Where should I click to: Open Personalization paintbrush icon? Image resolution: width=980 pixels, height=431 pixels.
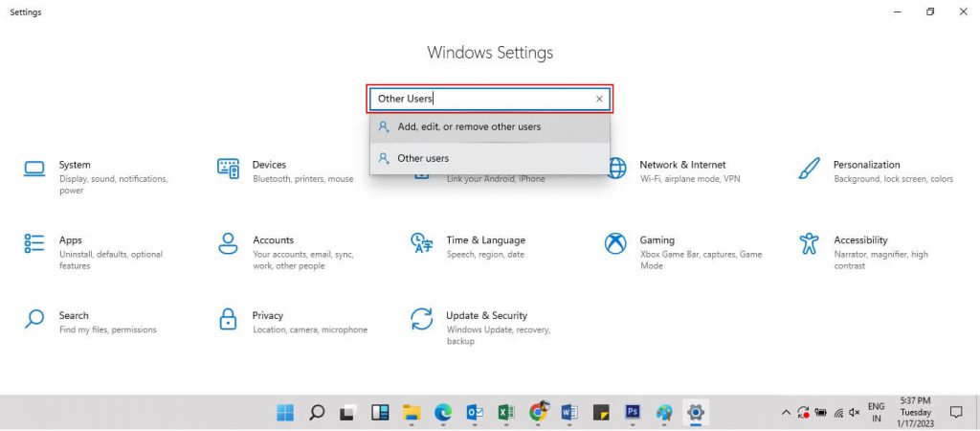[x=810, y=169]
